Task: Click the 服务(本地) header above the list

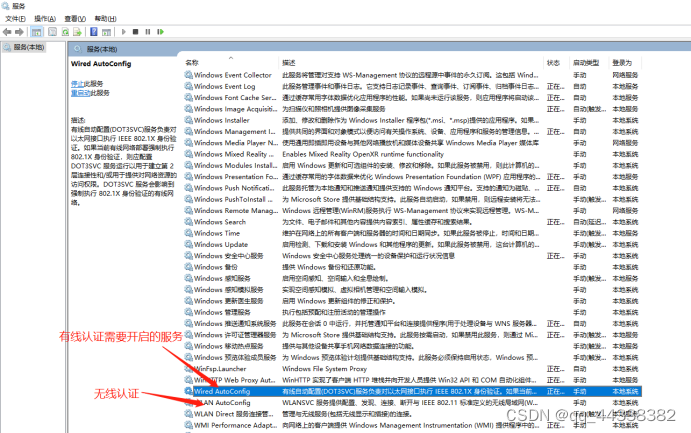Action: tap(102, 49)
